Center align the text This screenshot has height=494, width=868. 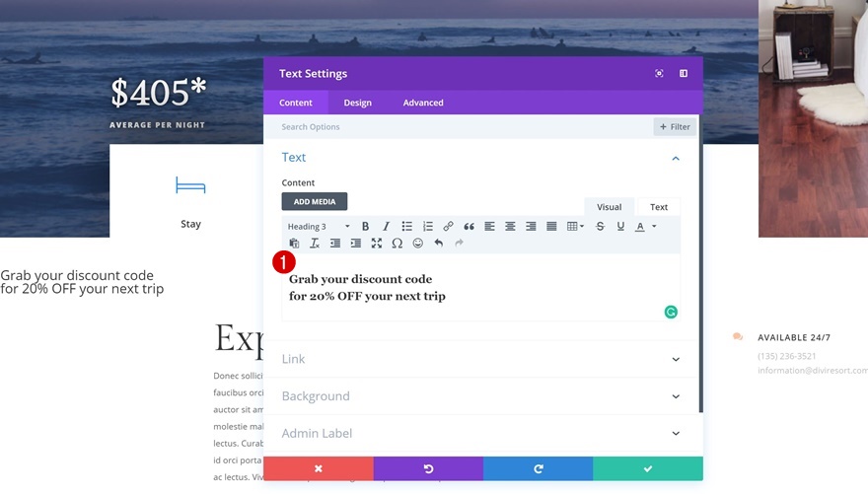pyautogui.click(x=510, y=226)
